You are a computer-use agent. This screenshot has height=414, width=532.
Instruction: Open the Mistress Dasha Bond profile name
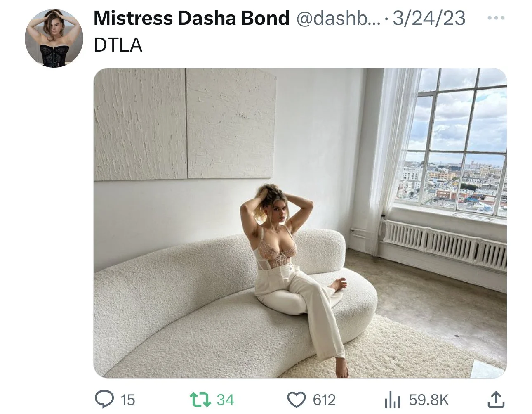click(x=191, y=18)
